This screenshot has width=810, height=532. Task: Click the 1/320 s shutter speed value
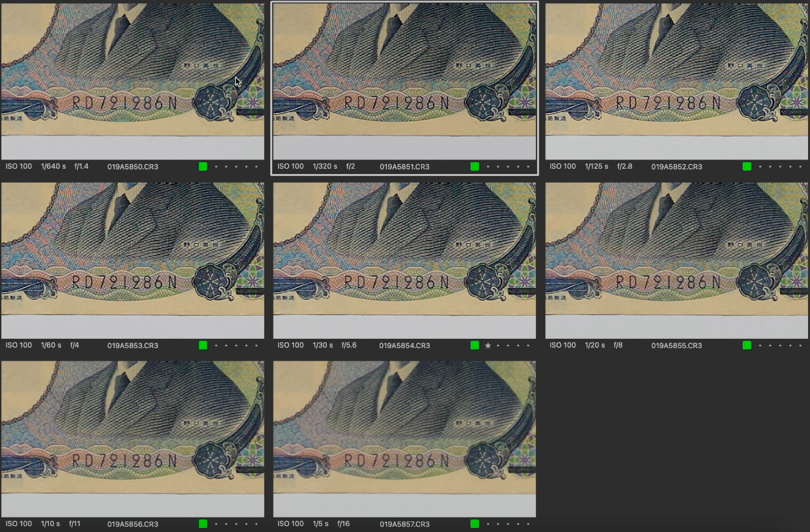tap(325, 166)
